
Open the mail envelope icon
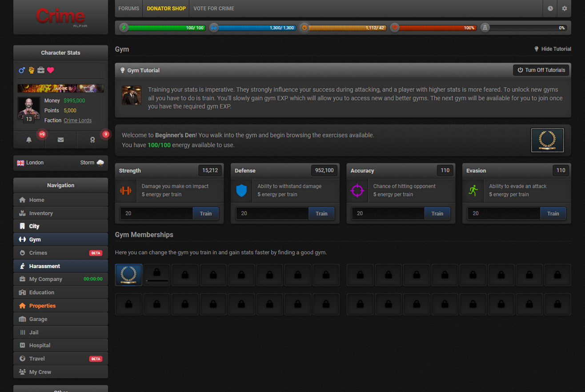pyautogui.click(x=60, y=140)
